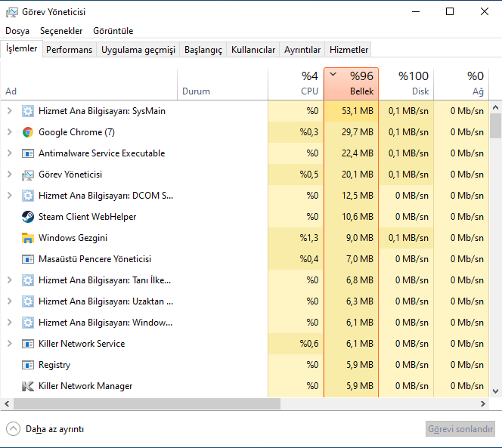This screenshot has height=448, width=502.
Task: Click the Registry process icon
Action: [x=28, y=365]
